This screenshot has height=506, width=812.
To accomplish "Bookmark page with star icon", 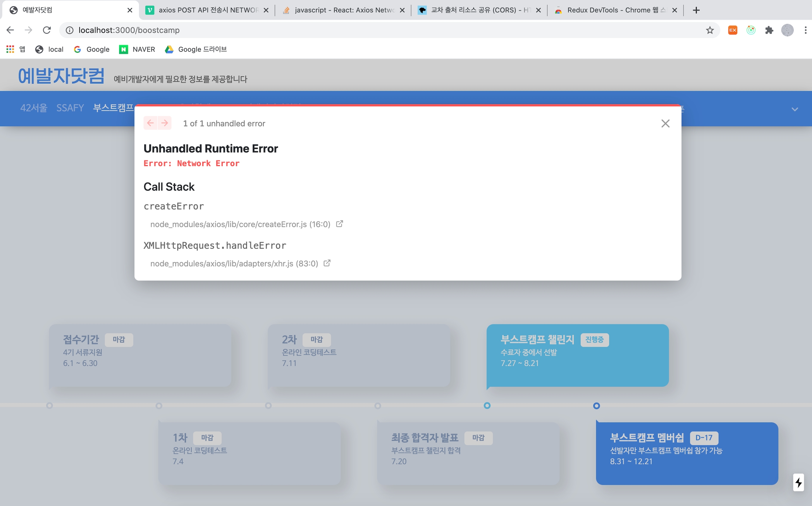I will tap(710, 30).
